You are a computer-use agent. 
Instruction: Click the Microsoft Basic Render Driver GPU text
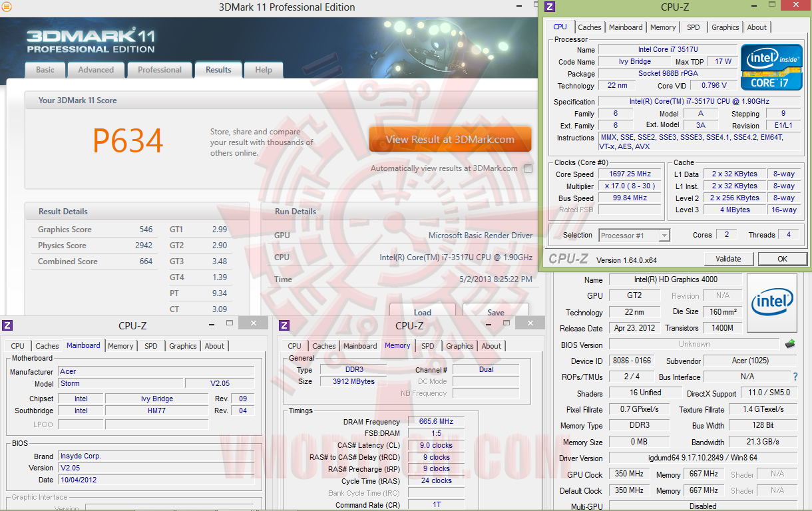(x=481, y=236)
